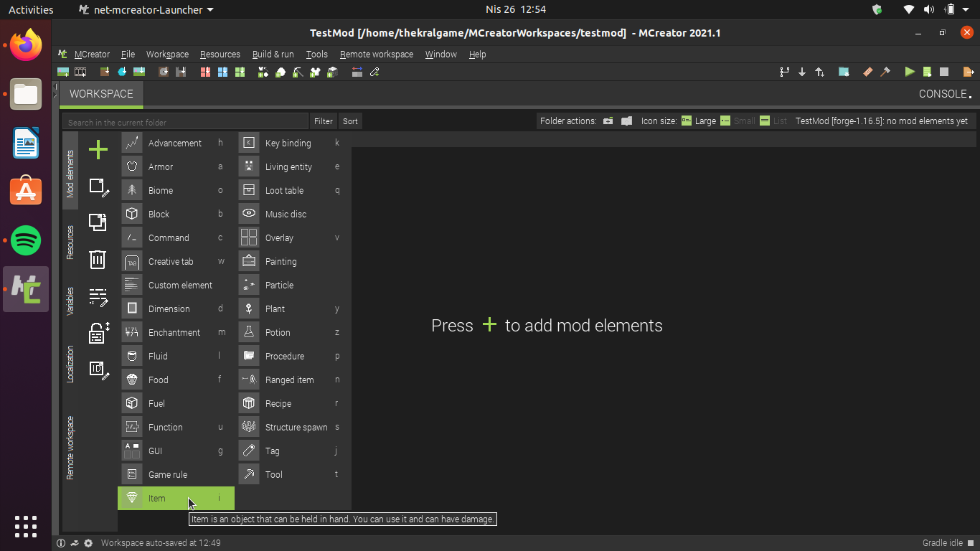980x551 pixels.
Task: Click the element ID edit icon
Action: point(98,369)
